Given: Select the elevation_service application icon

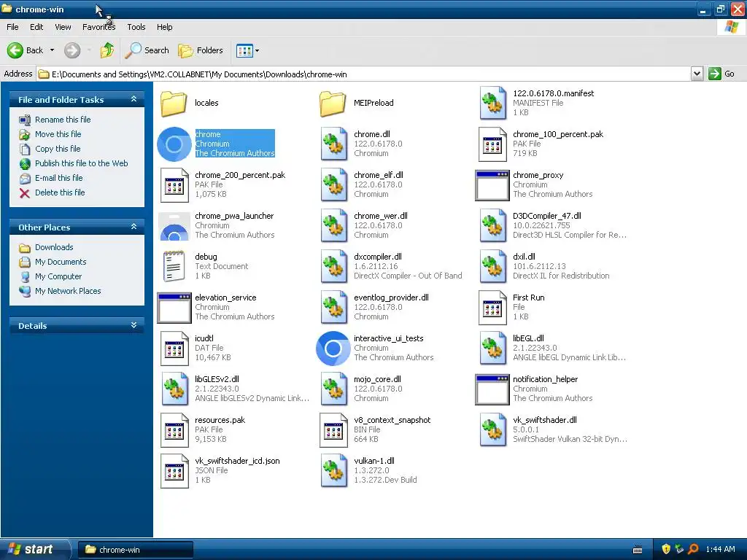Looking at the screenshot, I should [x=174, y=307].
